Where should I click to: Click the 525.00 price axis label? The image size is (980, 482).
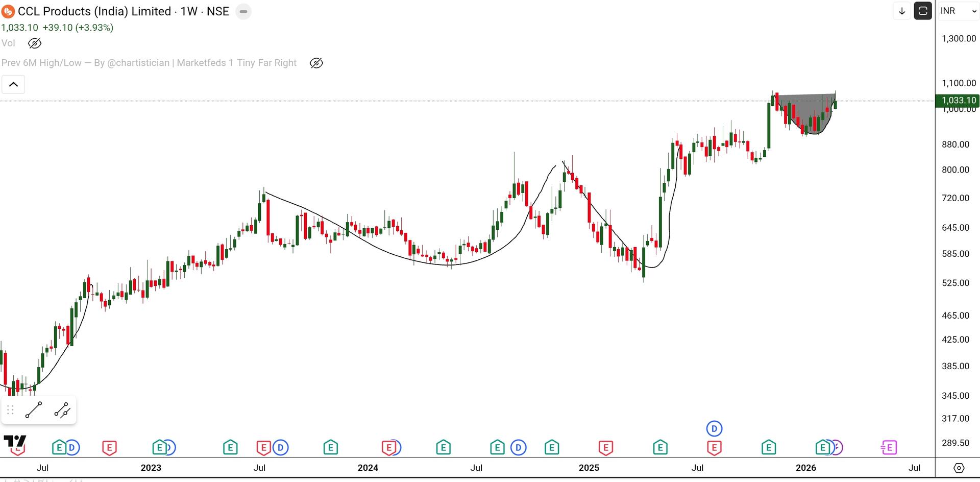click(955, 283)
